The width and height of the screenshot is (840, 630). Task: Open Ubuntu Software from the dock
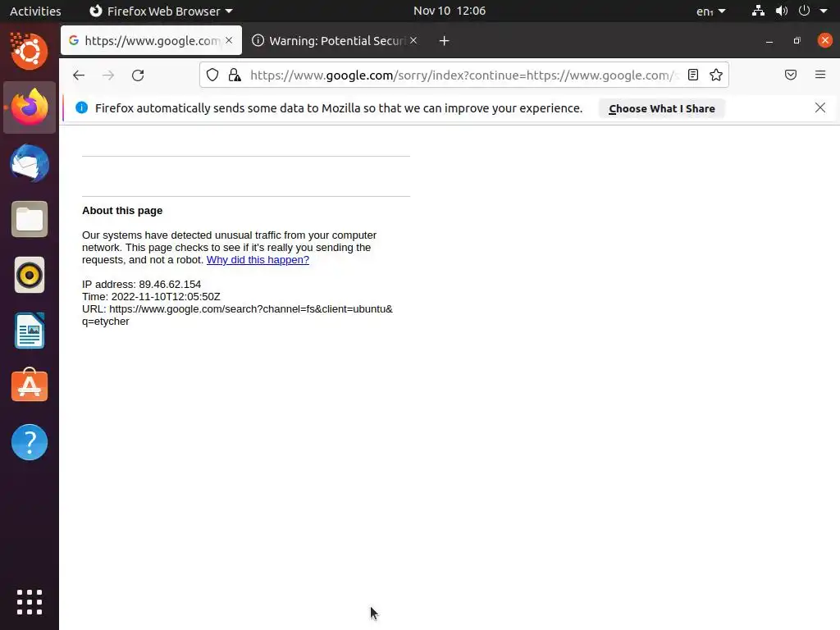click(30, 386)
